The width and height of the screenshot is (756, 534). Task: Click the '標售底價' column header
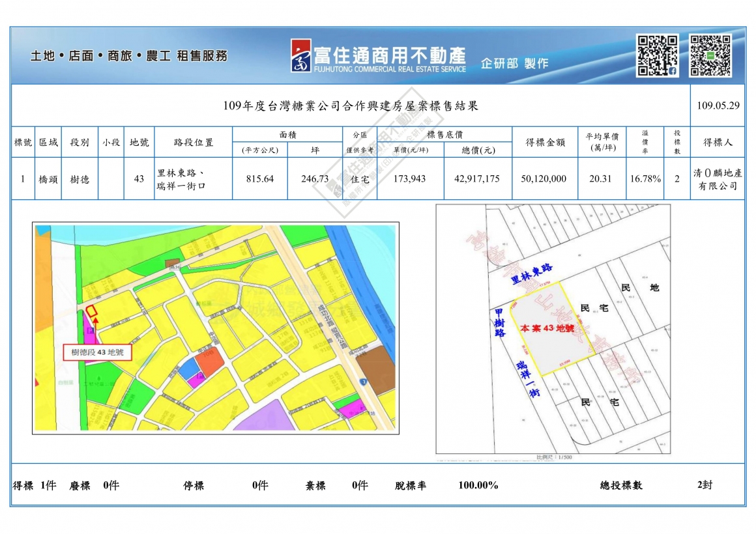[444, 135]
